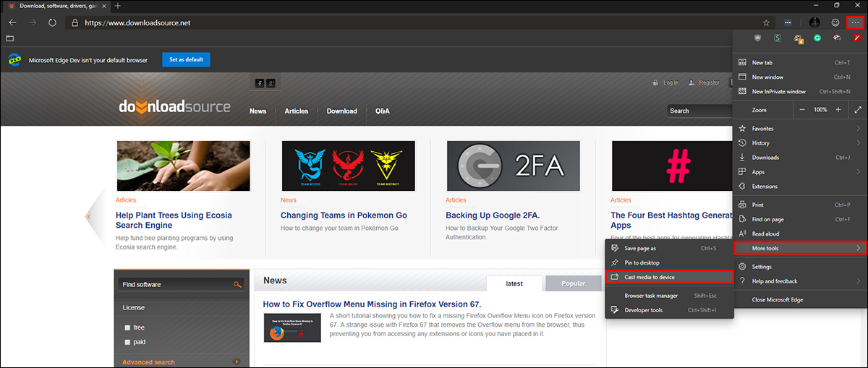
Task: Go back with the back arrow
Action: point(12,22)
